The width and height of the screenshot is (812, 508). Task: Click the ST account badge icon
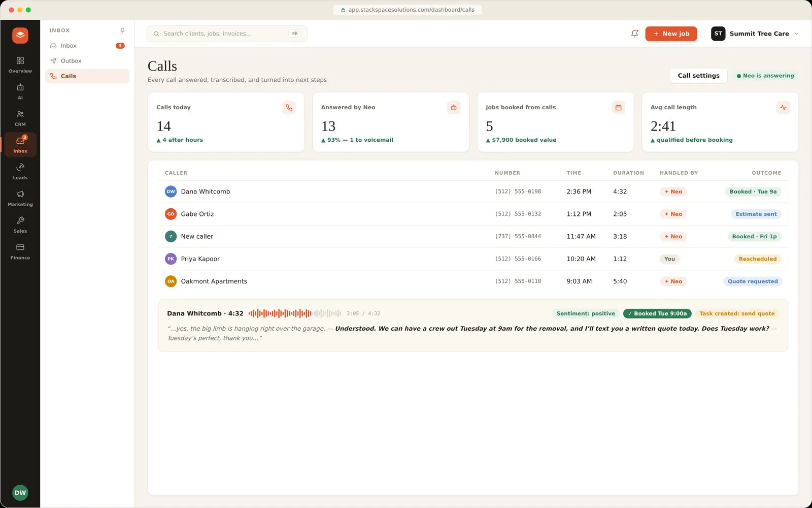click(x=718, y=34)
